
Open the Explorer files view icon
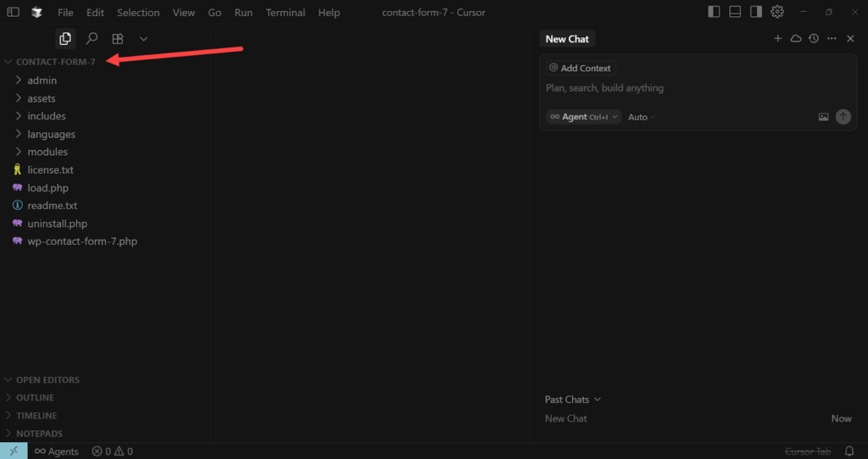[65, 39]
